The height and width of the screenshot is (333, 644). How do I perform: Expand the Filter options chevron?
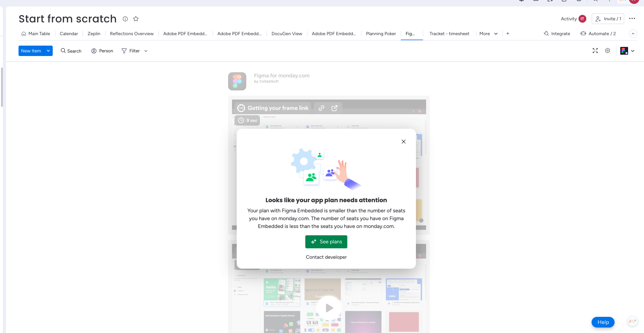tap(146, 51)
